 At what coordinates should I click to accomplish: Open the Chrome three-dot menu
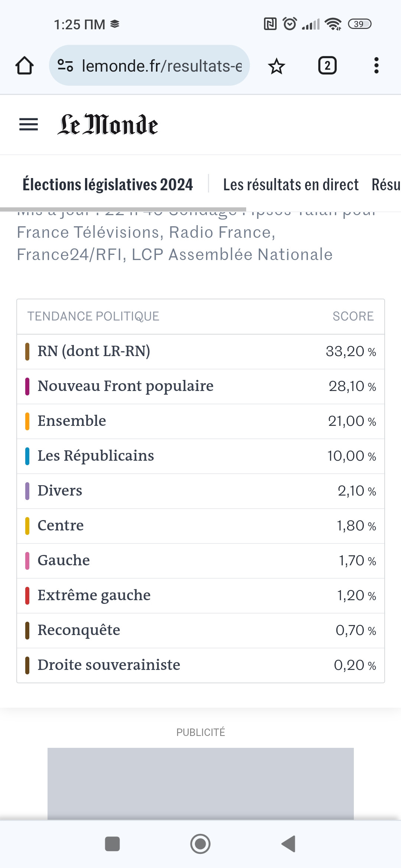tap(376, 66)
